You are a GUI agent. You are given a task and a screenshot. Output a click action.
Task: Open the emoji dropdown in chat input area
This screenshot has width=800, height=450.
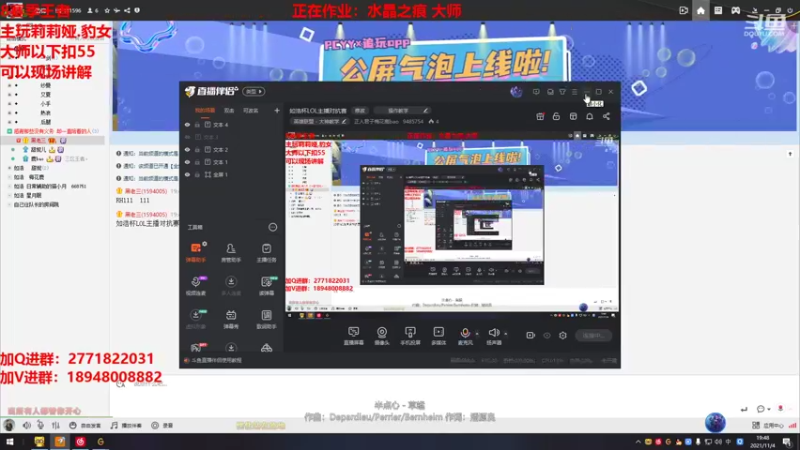point(768,409)
